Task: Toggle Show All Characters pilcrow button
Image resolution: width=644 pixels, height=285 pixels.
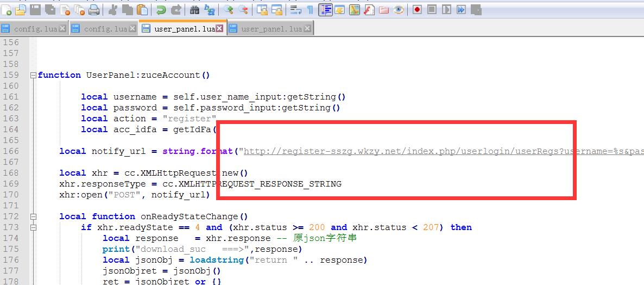Action: coord(310,9)
